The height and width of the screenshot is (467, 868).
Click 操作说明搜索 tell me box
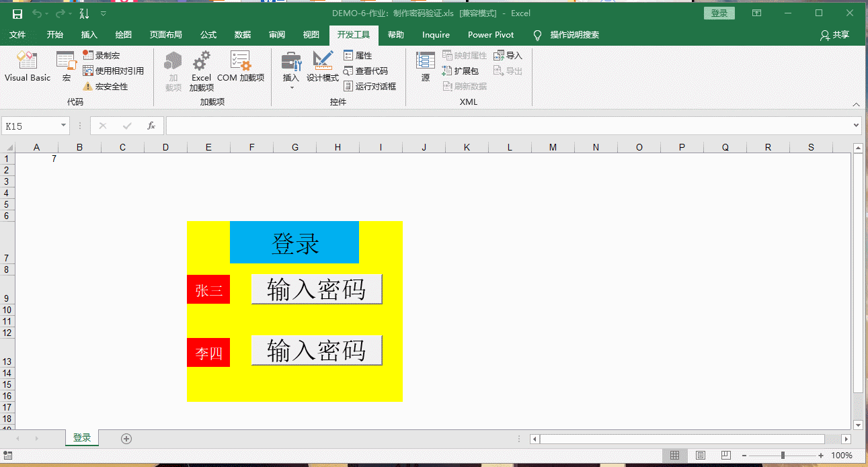point(566,35)
